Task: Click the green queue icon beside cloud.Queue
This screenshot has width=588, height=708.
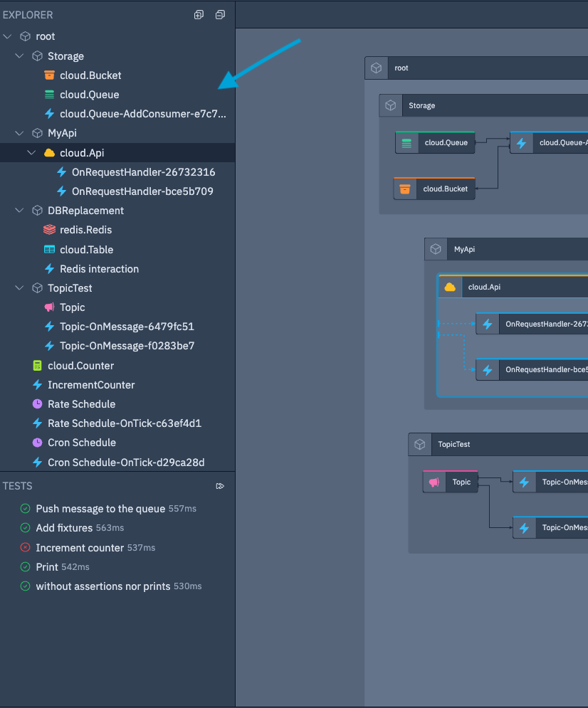Action: point(48,94)
